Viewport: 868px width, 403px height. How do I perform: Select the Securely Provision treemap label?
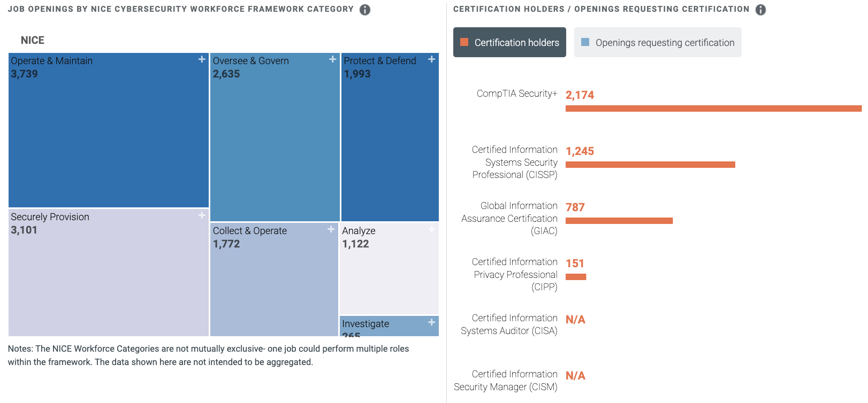pos(50,217)
